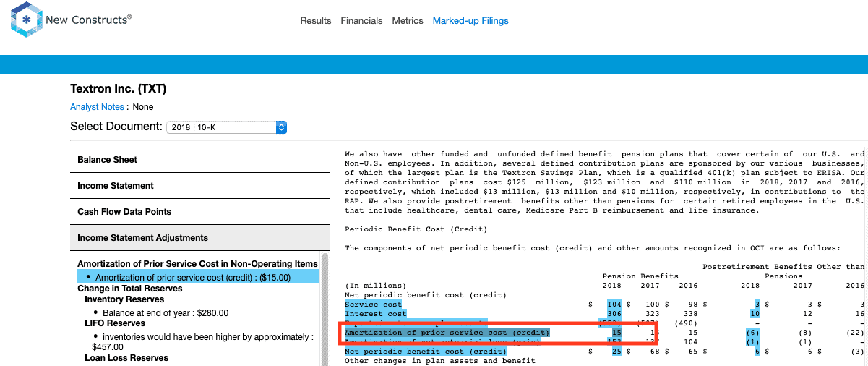Click the New Constructs logo icon

click(x=26, y=20)
